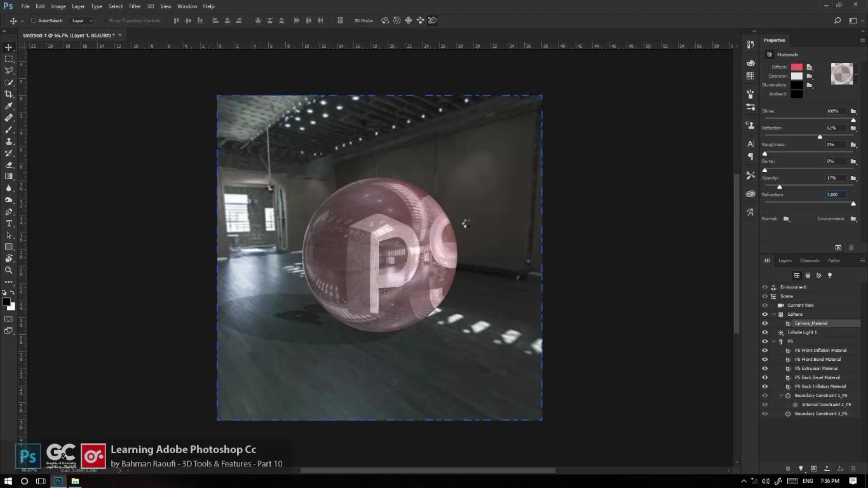The width and height of the screenshot is (868, 488).
Task: Select the Rectangular Marquee tool
Action: 9,58
